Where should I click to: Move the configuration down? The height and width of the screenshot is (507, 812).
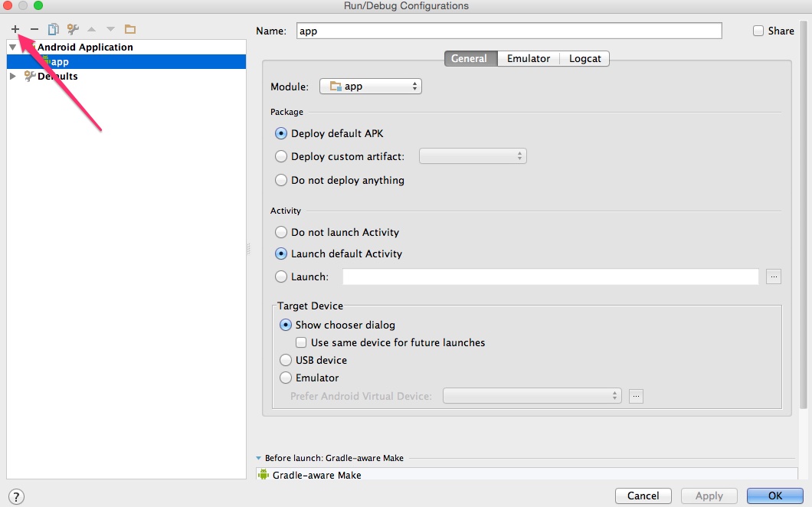[110, 29]
